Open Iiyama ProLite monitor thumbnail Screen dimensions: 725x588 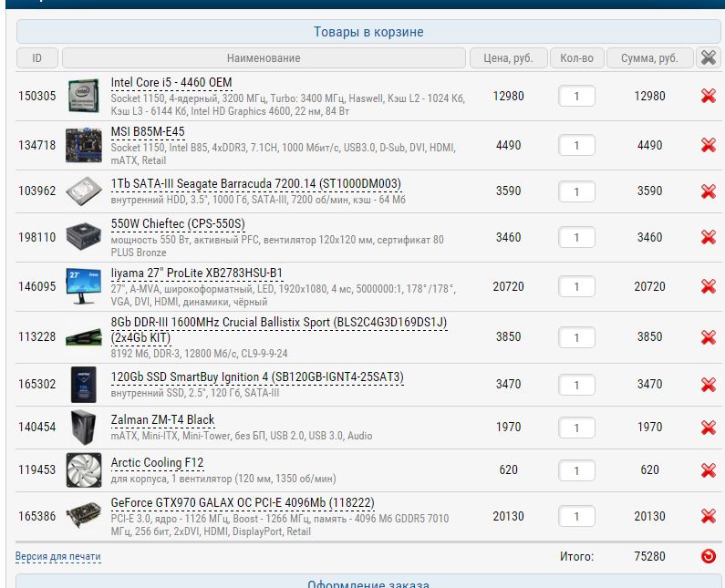[x=84, y=285]
